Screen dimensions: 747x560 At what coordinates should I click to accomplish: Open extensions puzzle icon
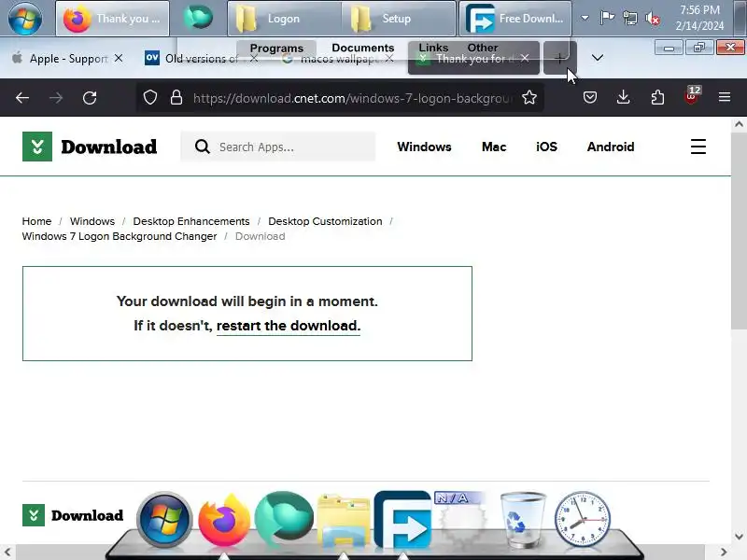(657, 98)
